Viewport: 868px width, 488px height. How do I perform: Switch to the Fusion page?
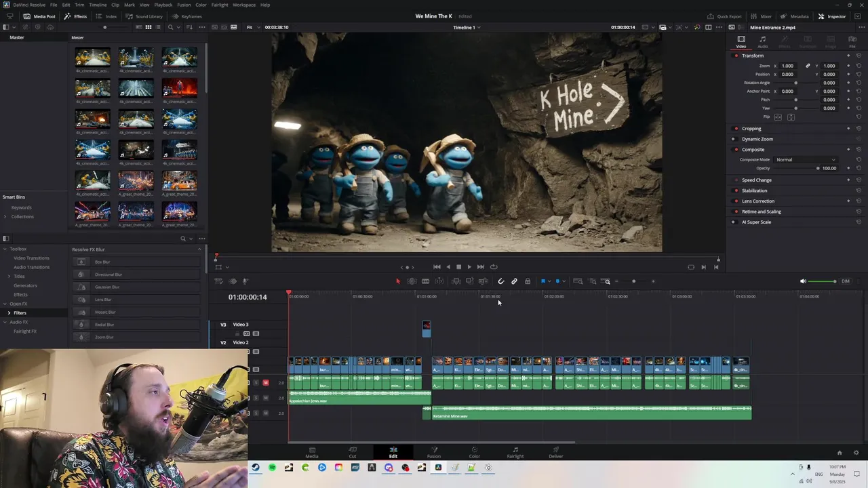(x=433, y=452)
